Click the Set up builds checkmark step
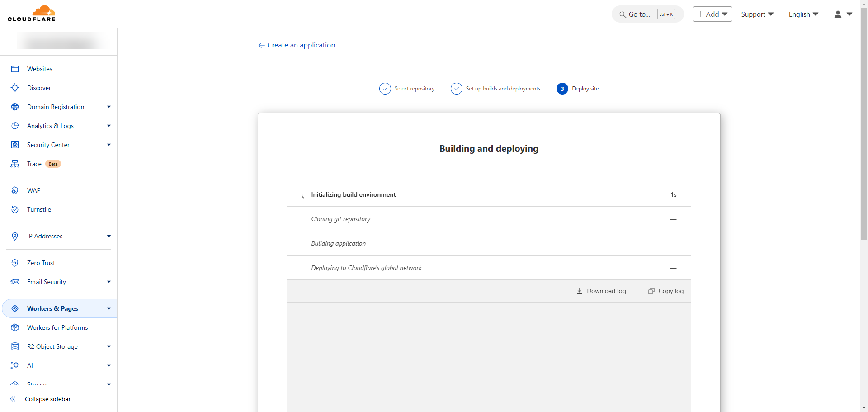The width and height of the screenshot is (868, 412). pyautogui.click(x=457, y=89)
